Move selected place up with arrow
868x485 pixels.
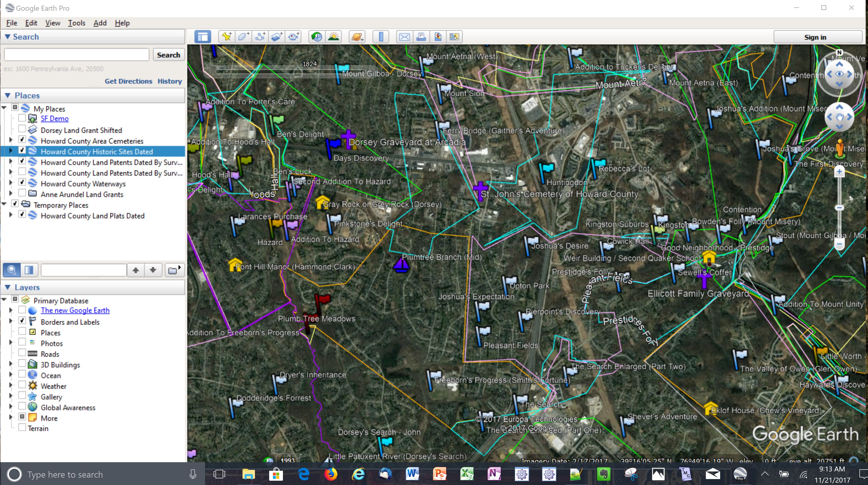tap(136, 270)
